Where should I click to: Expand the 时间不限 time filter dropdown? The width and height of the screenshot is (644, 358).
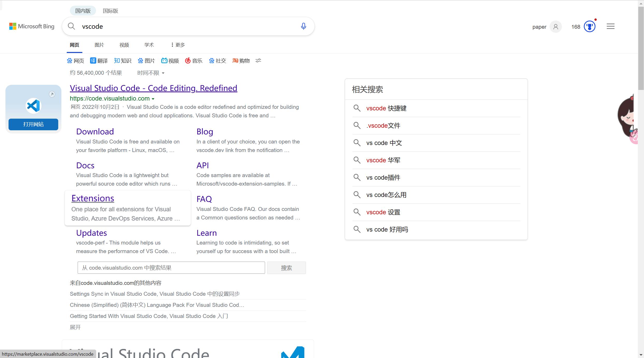151,73
